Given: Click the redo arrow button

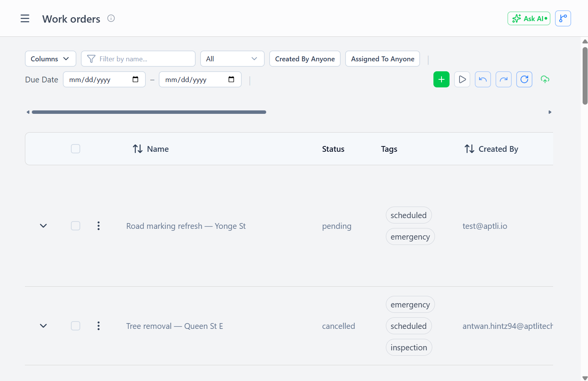Looking at the screenshot, I should [x=503, y=79].
